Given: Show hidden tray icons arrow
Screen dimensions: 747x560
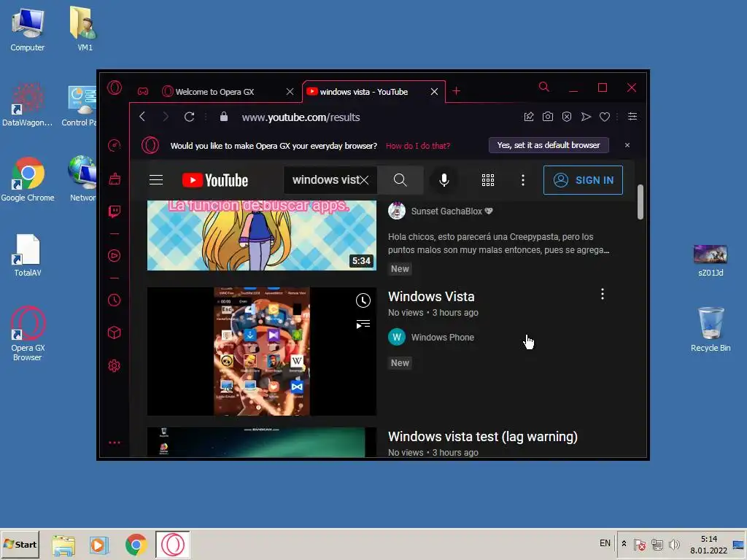Looking at the screenshot, I should [624, 544].
